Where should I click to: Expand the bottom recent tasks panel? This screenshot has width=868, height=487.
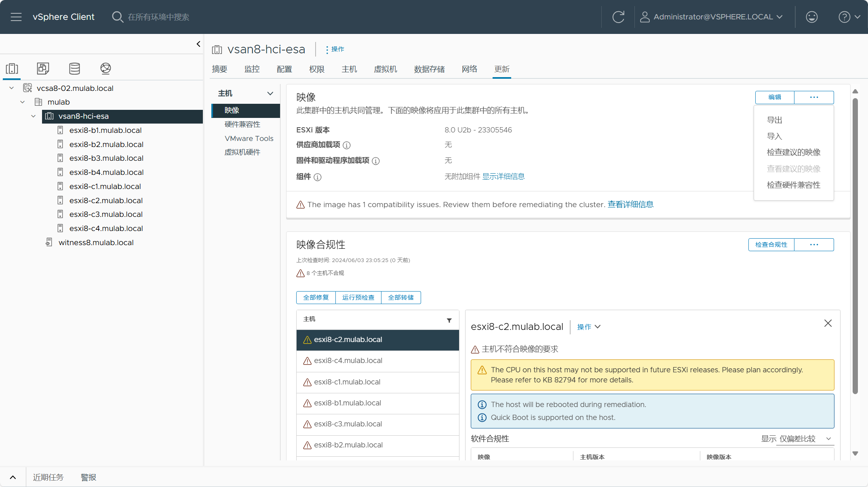pos(13,477)
